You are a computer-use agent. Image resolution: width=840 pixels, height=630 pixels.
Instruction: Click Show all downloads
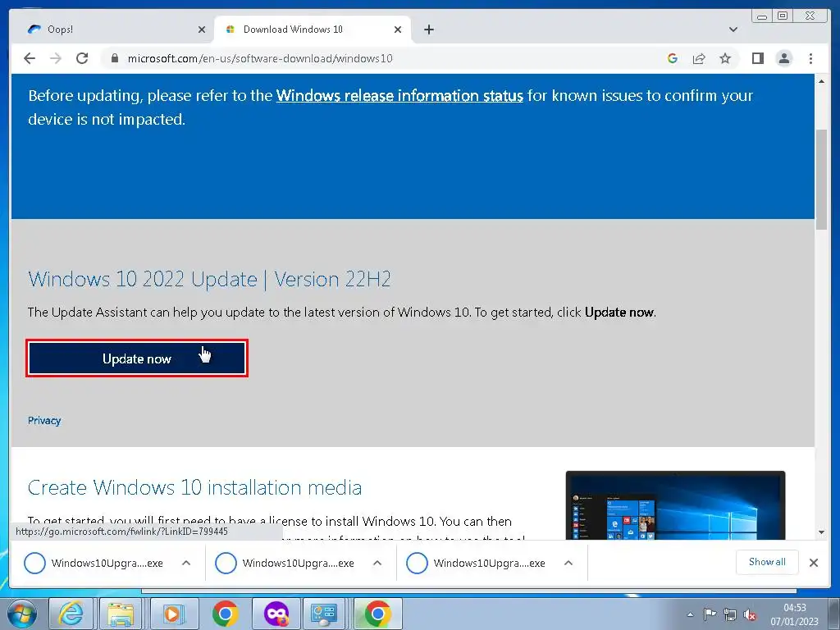pyautogui.click(x=767, y=562)
